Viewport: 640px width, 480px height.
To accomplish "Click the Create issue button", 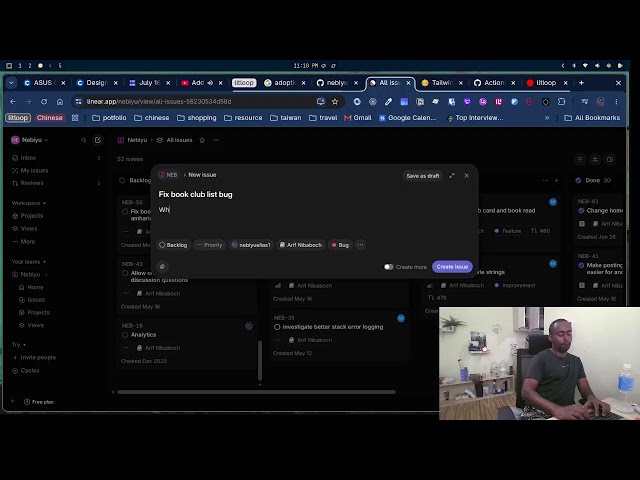I will point(452,267).
